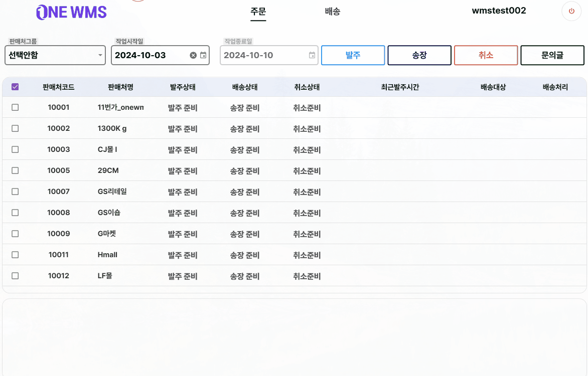588x376 pixels.
Task: Click seller name CJ몰 l
Action: pos(107,149)
